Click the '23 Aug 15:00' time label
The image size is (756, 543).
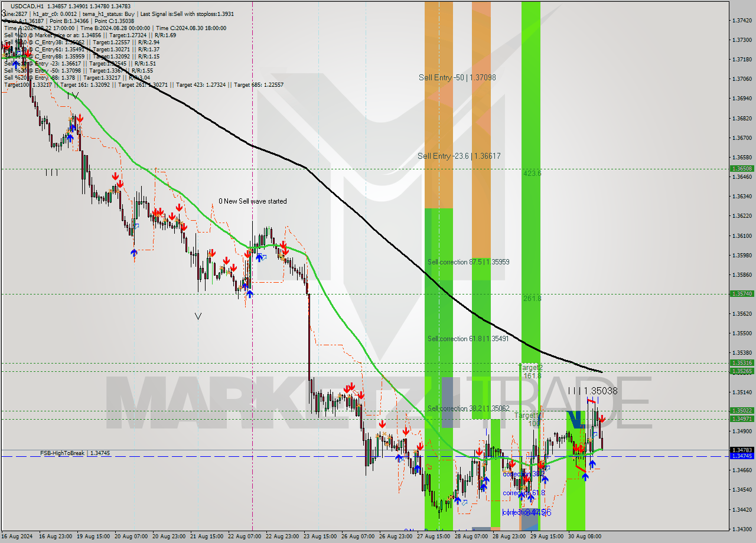[320, 537]
